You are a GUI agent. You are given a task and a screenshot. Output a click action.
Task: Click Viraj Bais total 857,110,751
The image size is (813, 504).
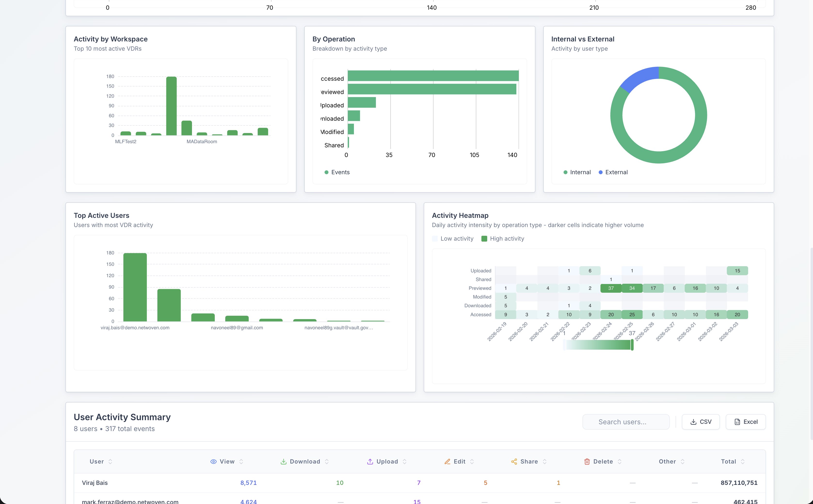[739, 483]
